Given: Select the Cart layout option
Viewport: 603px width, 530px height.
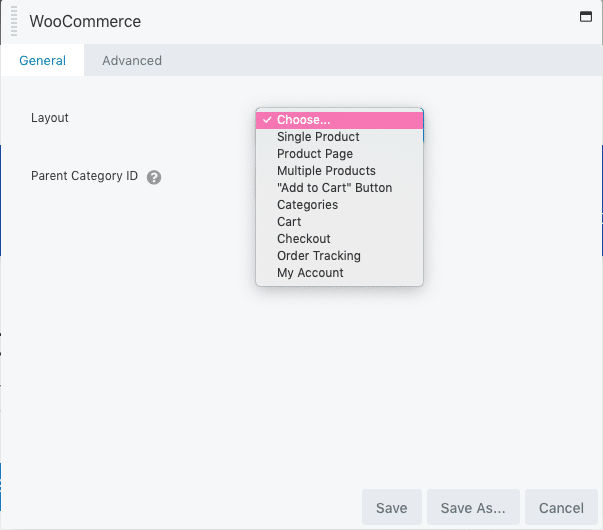Looking at the screenshot, I should click(x=339, y=222).
